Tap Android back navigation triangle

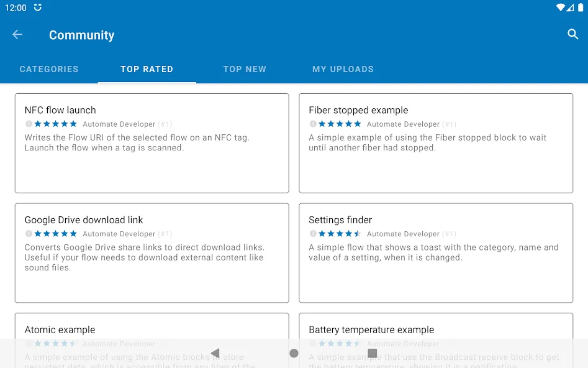pos(215,353)
